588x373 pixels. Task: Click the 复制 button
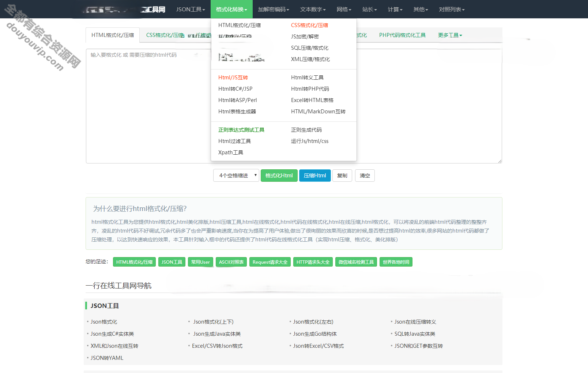click(x=342, y=176)
